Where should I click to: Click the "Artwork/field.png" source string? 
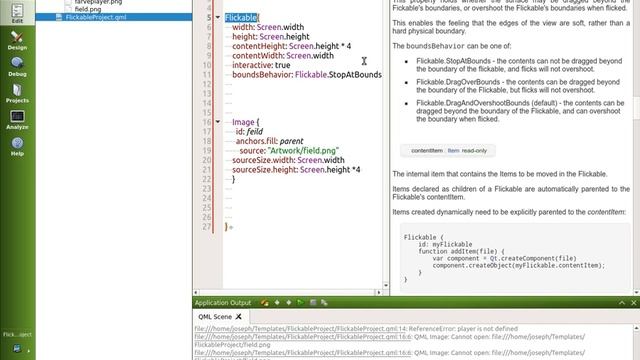coord(303,151)
